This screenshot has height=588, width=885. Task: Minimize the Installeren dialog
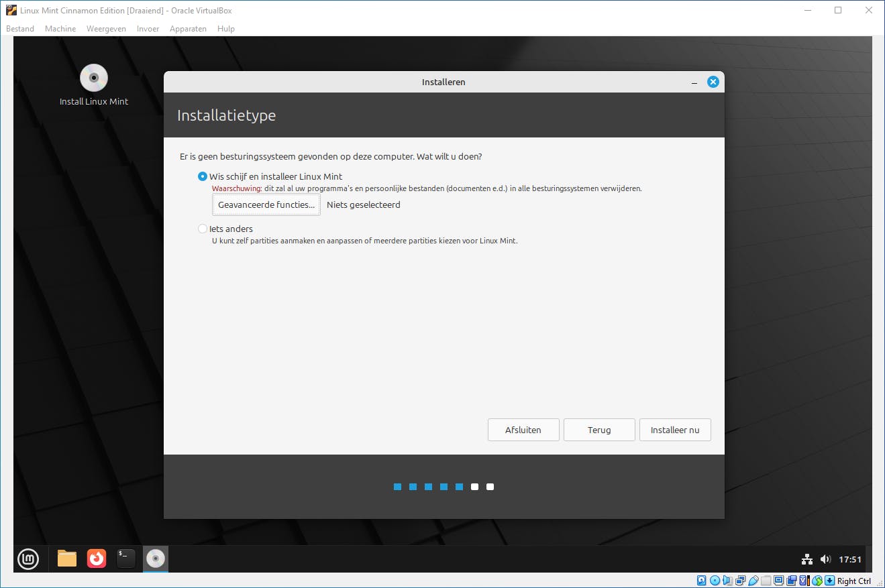[x=695, y=82]
